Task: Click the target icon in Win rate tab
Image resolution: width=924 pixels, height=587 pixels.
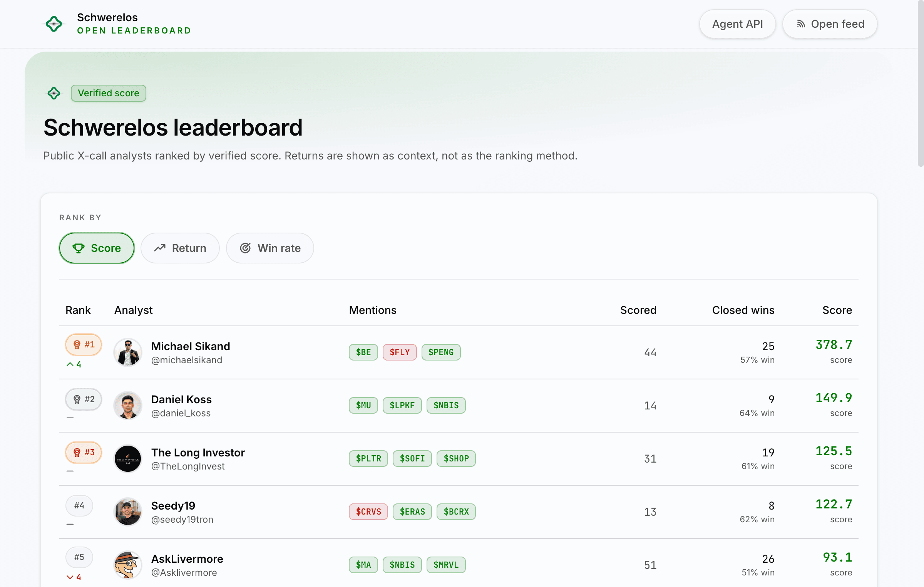Action: [x=245, y=248]
